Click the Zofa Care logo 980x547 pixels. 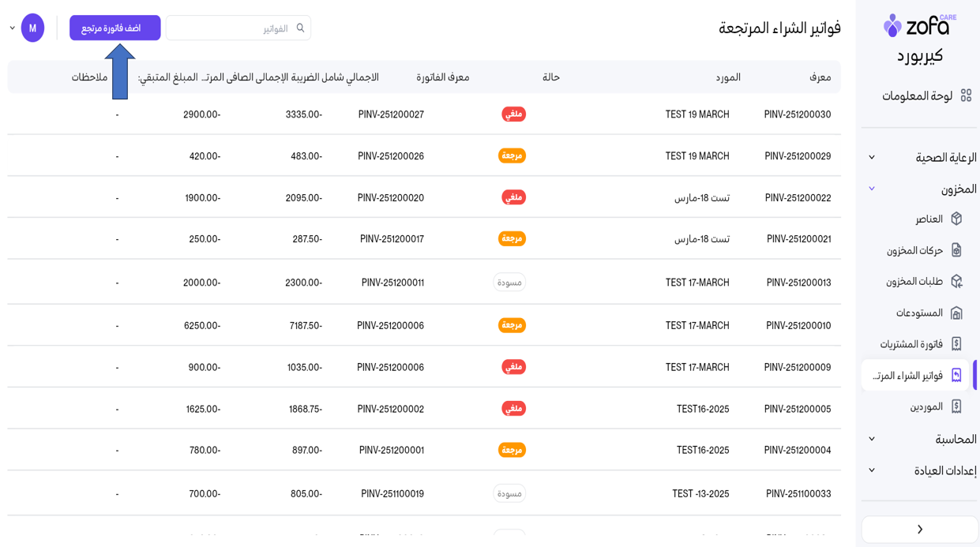point(919,26)
